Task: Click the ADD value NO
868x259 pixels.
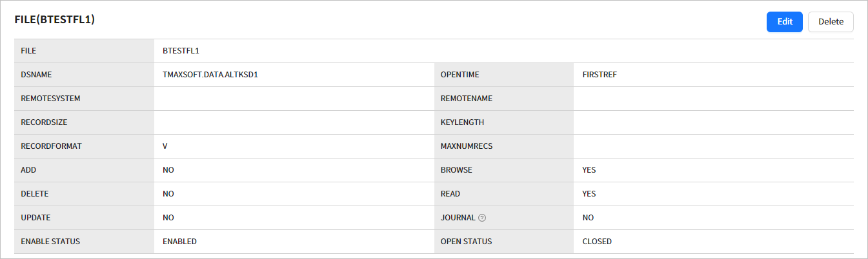Action: [168, 170]
